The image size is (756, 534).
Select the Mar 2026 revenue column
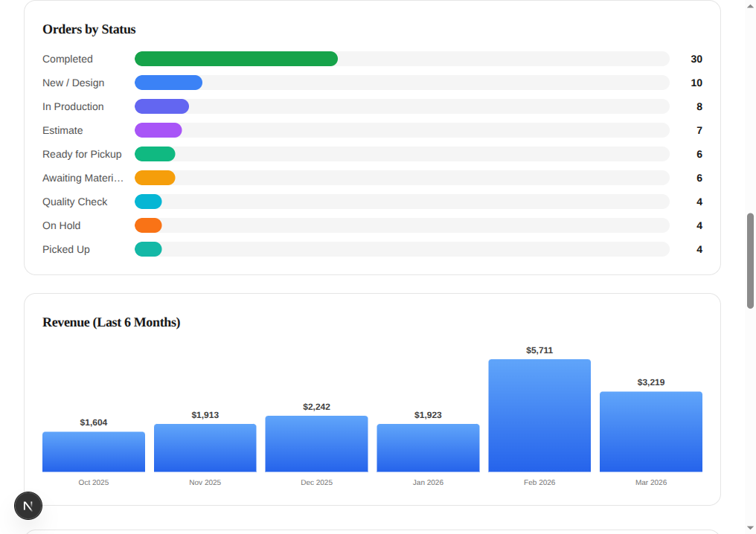(650, 430)
